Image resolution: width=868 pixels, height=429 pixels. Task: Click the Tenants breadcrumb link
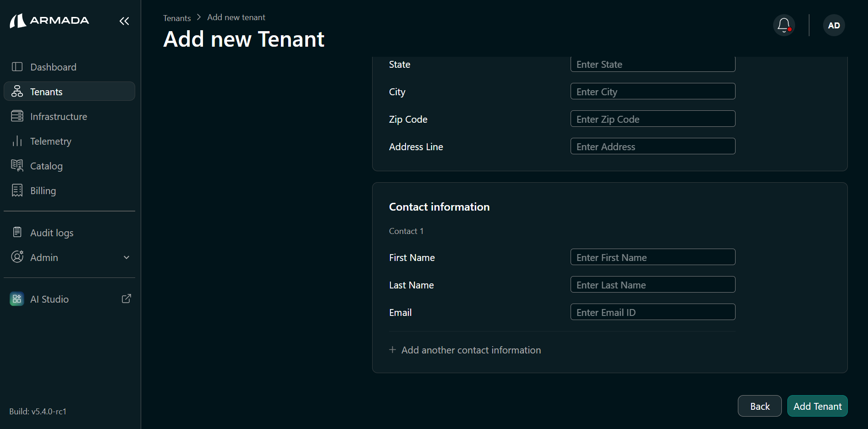(177, 18)
